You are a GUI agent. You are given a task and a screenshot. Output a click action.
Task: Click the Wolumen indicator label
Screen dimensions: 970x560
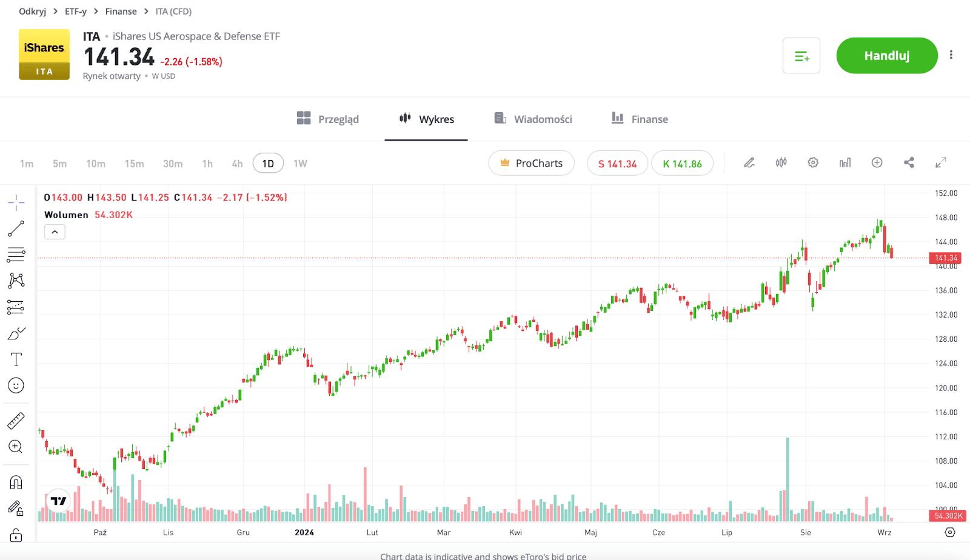click(66, 215)
